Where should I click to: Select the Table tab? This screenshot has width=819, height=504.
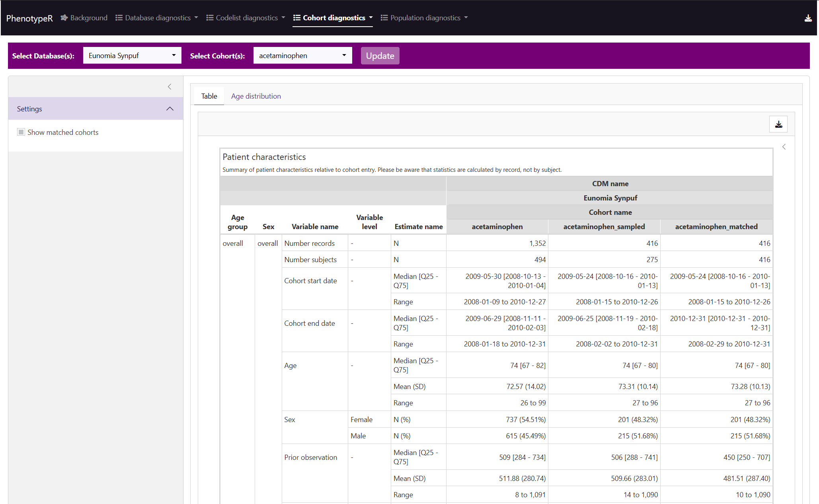pos(209,96)
